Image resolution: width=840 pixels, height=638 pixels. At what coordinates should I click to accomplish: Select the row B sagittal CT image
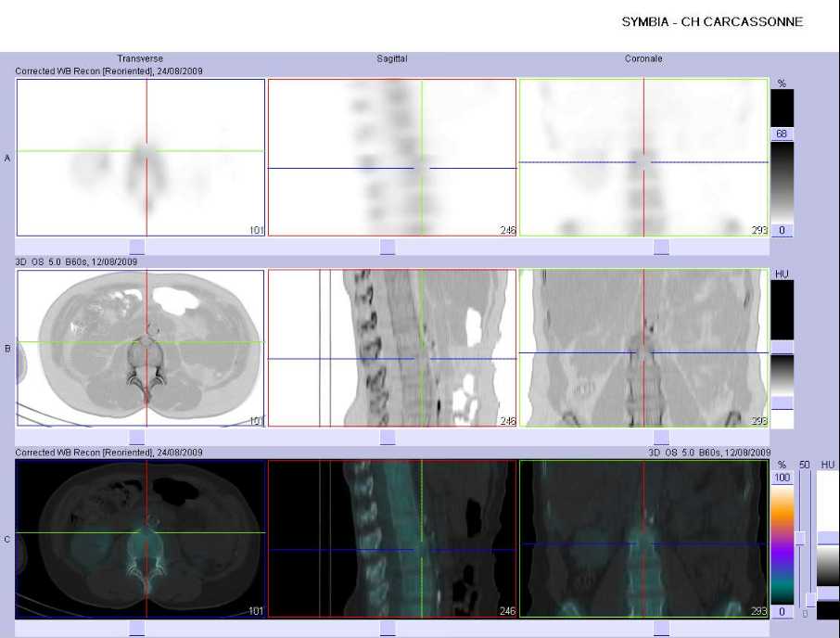pyautogui.click(x=392, y=348)
